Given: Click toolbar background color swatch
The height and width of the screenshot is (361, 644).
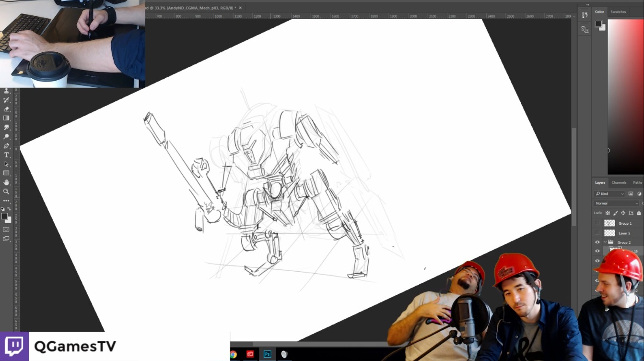Looking at the screenshot, I should [9, 220].
